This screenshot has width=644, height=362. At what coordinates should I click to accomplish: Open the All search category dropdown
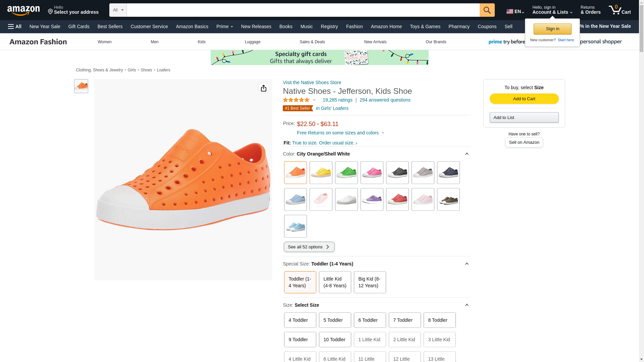(118, 10)
